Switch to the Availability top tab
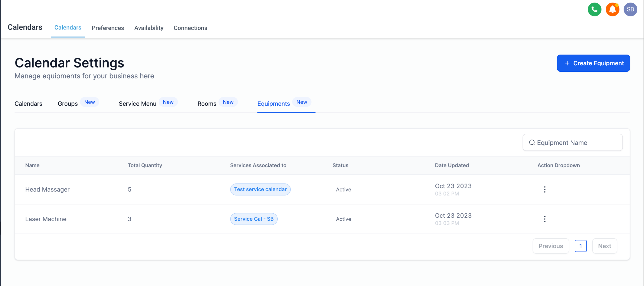This screenshot has height=286, width=644. pos(149,28)
